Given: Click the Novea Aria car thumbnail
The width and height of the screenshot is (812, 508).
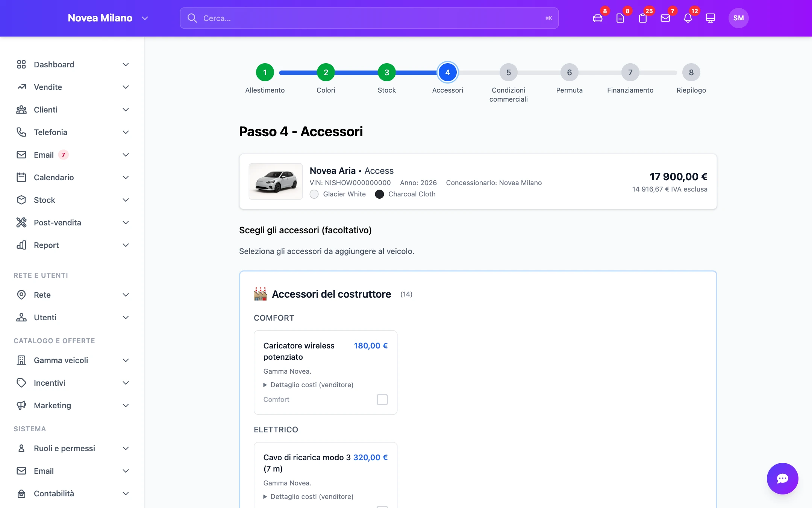Looking at the screenshot, I should tap(276, 181).
